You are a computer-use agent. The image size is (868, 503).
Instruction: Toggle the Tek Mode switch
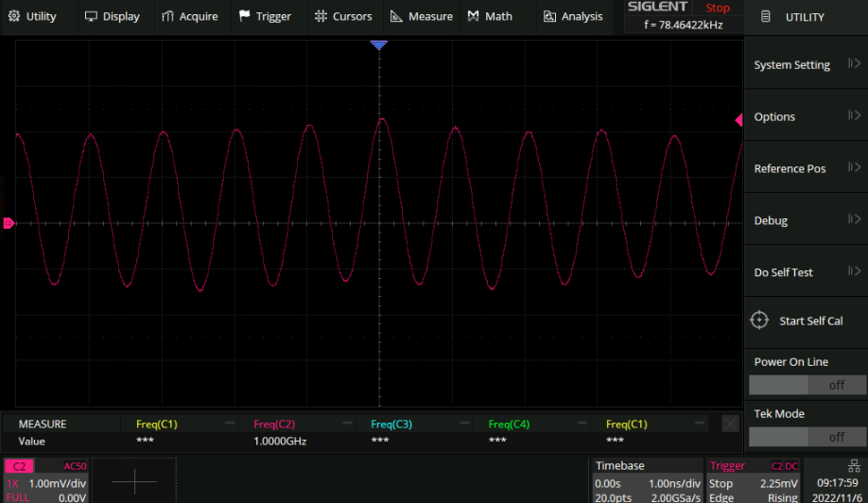pyautogui.click(x=807, y=437)
